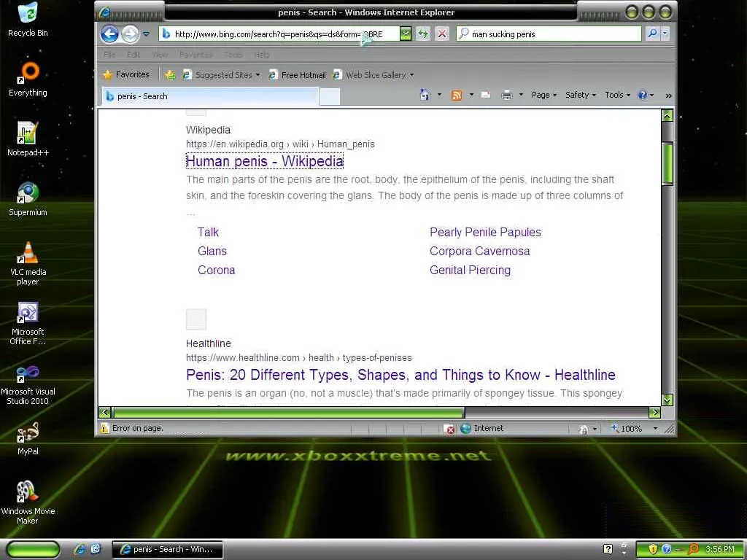Select the Bing Search tab
The image size is (747, 560).
click(x=209, y=96)
